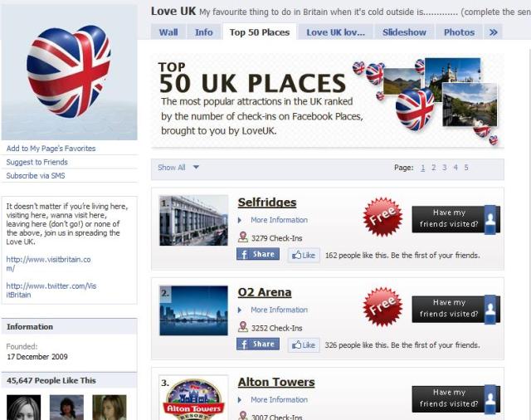Image resolution: width=531 pixels, height=420 pixels.
Task: Click the Selfridges check-ins pin icon
Action: (x=243, y=237)
